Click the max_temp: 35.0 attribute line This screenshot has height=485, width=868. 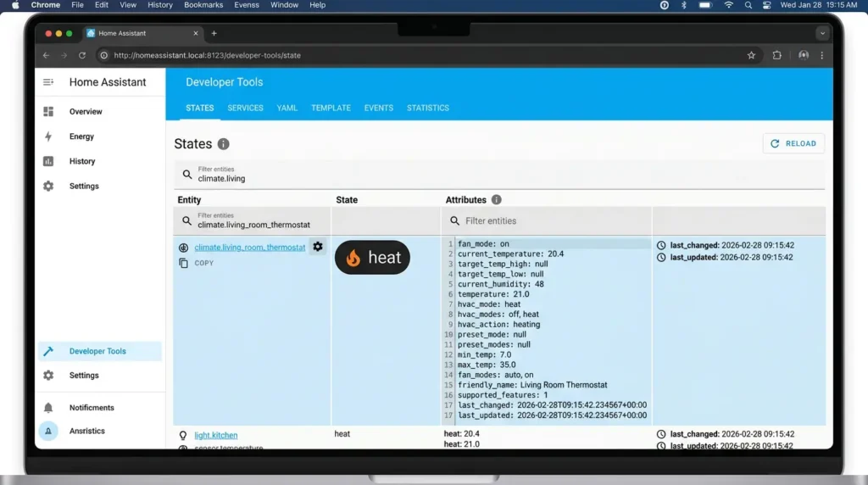tap(487, 365)
